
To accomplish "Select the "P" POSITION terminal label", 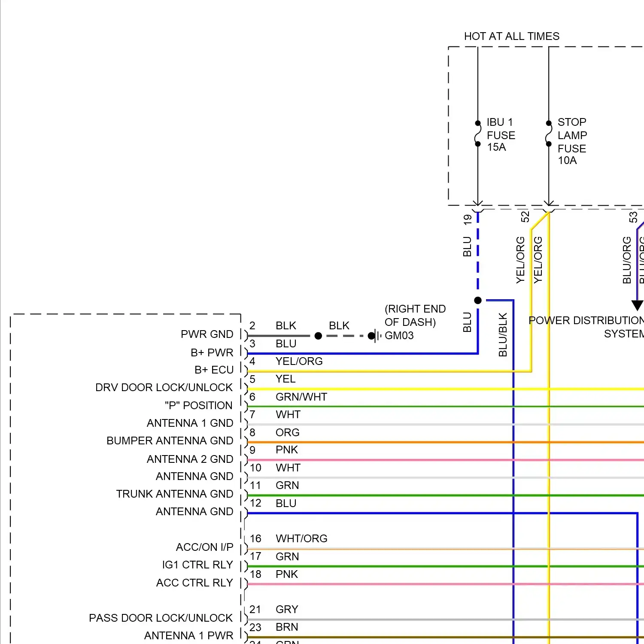I will coord(198,405).
